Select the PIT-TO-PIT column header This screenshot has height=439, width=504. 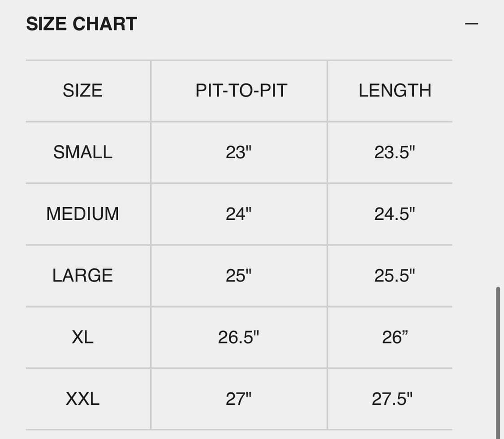(x=241, y=91)
